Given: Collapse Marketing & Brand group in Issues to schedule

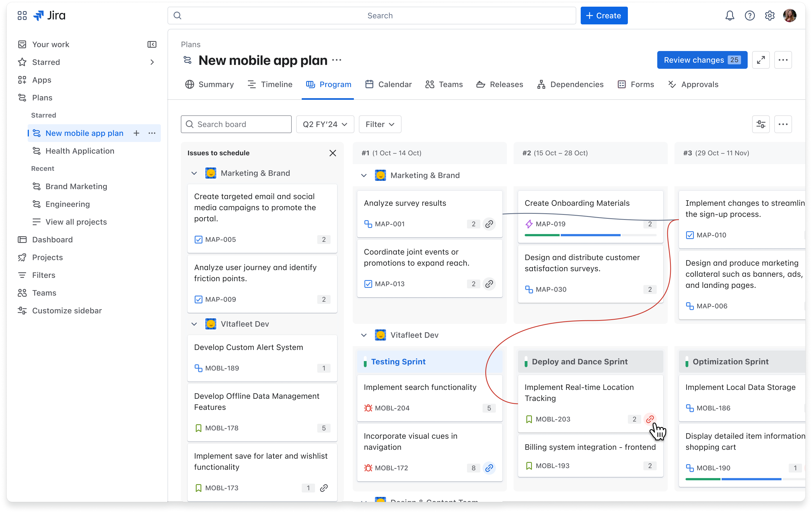Looking at the screenshot, I should [194, 173].
